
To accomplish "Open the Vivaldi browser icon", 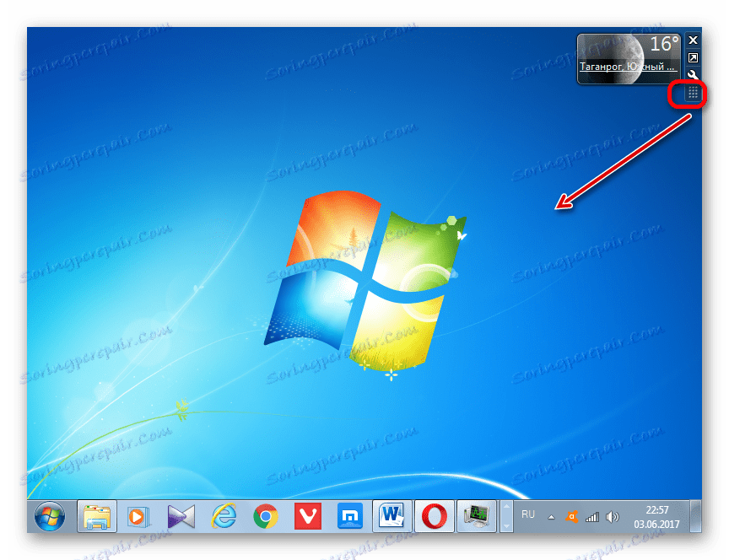I will (308, 516).
